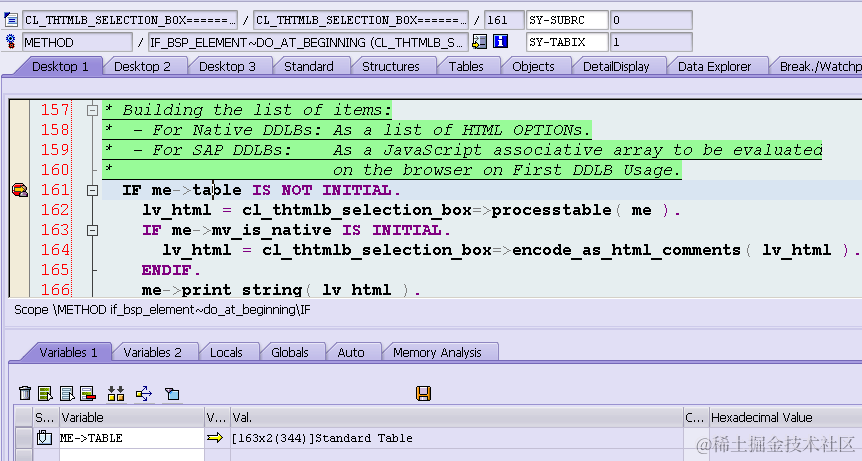
Task: Click the Val. column header
Action: pyautogui.click(x=456, y=418)
